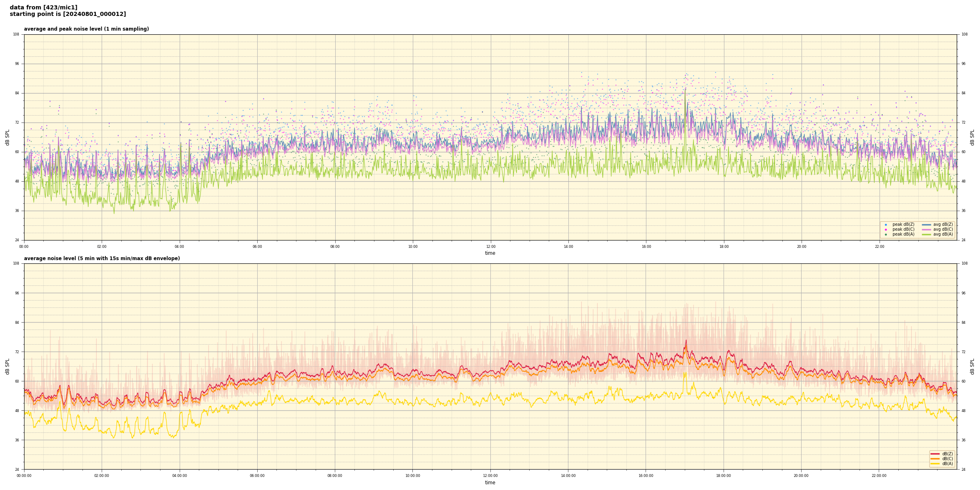Select the avg dB(A) legend line
This screenshot has height=490, width=980.
[927, 234]
